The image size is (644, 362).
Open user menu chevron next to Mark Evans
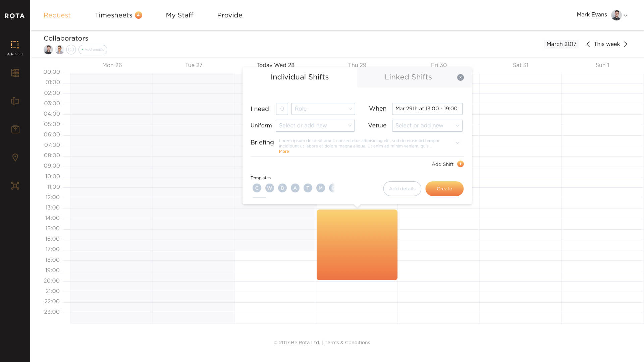(x=626, y=15)
